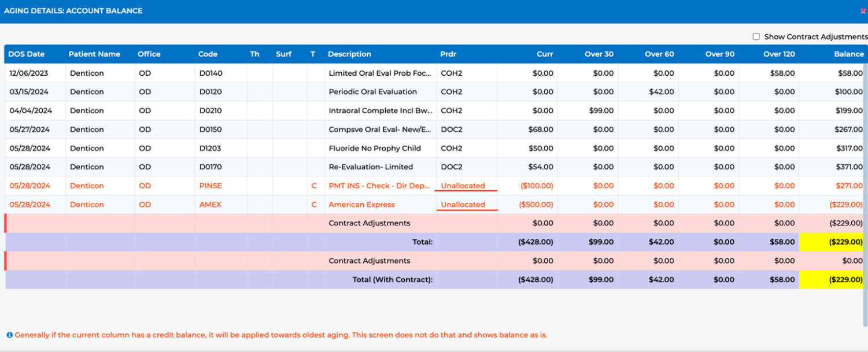Sort by the DOS Date column header
This screenshot has height=352, width=868.
(27, 54)
